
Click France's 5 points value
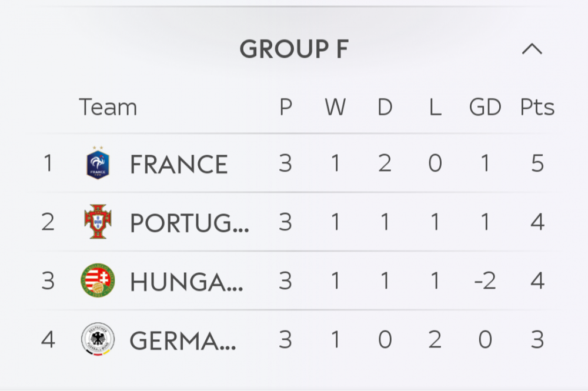click(x=537, y=163)
